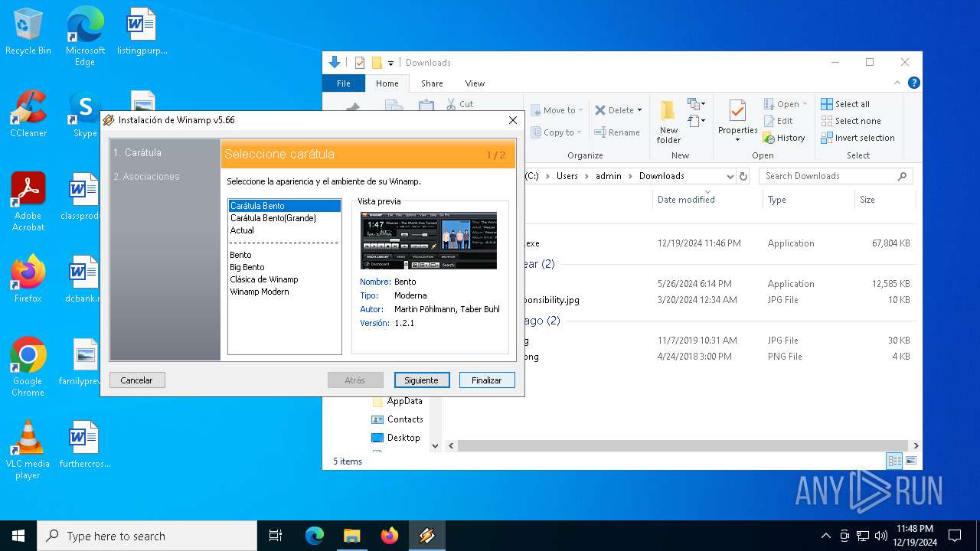Switch to the Share ribbon tab
Viewport: 980px width, 551px height.
432,83
